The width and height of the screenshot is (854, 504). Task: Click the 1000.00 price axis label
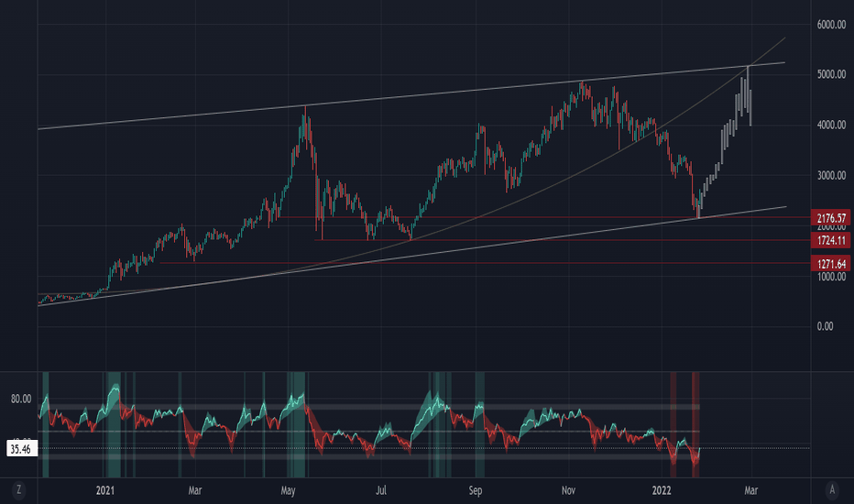click(x=831, y=276)
